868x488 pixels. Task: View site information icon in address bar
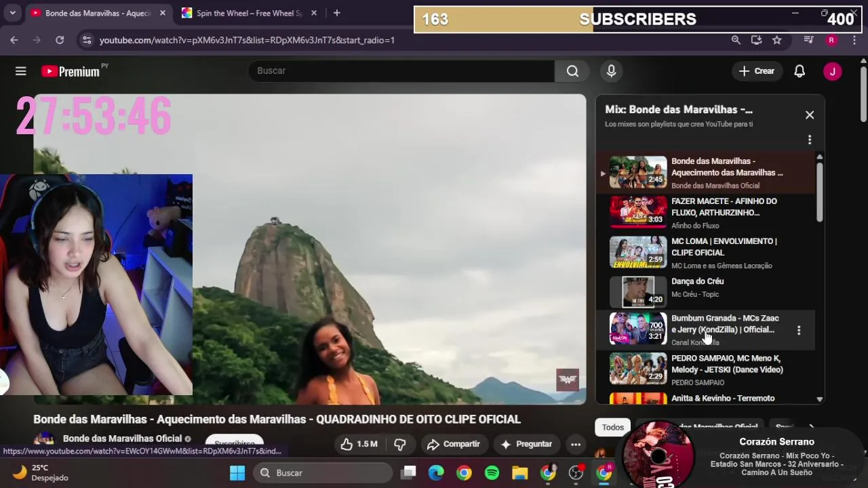(x=86, y=40)
